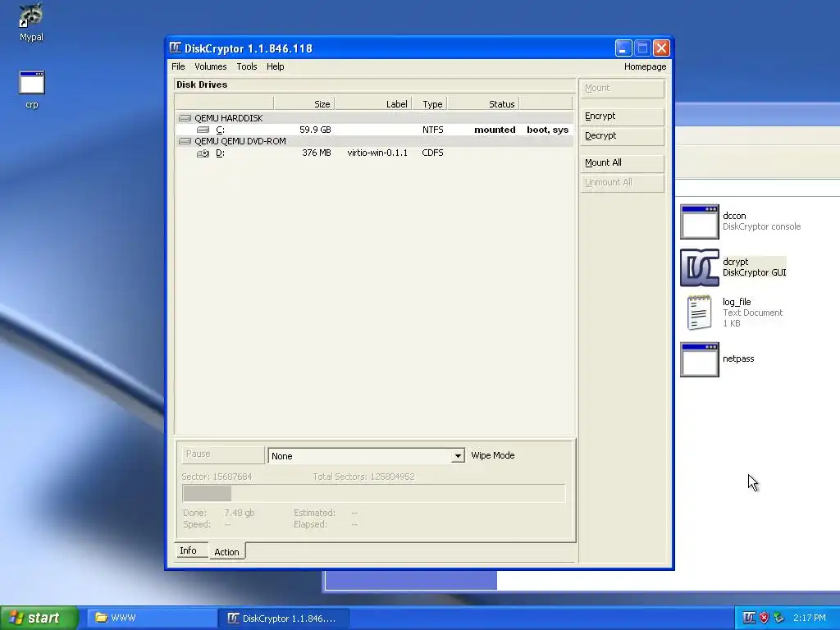
Task: Click the encryption progress bar
Action: pos(374,493)
